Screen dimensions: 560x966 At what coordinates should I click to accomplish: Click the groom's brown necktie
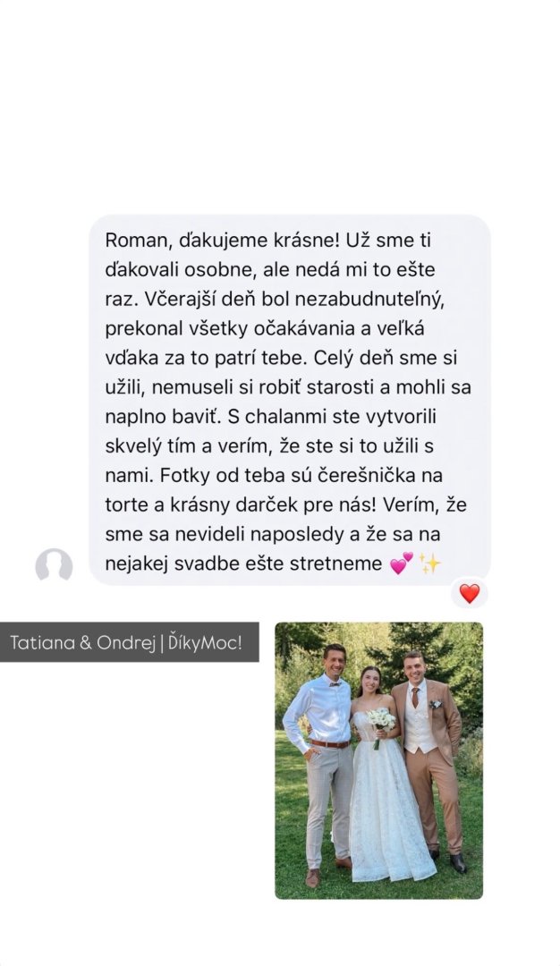[415, 697]
